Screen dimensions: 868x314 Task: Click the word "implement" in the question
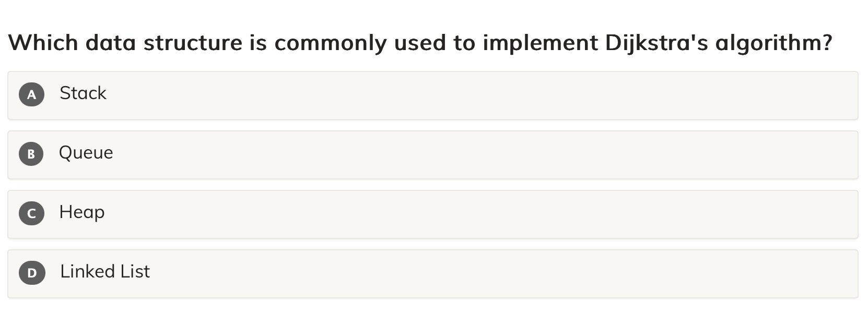pyautogui.click(x=540, y=43)
